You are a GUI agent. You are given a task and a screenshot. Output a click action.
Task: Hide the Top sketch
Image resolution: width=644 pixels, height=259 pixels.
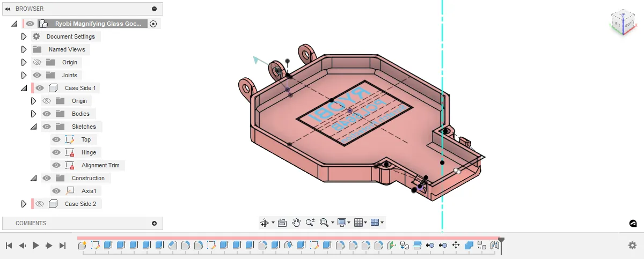point(56,139)
